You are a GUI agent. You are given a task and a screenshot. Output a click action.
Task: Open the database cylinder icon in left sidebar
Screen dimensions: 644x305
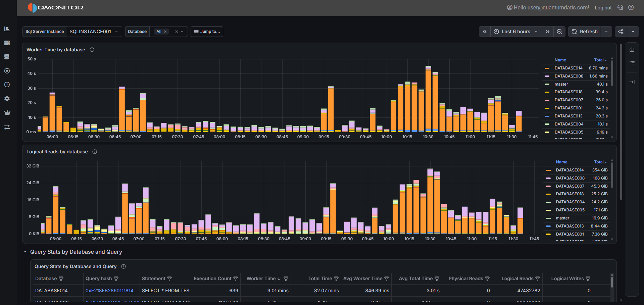click(x=7, y=57)
